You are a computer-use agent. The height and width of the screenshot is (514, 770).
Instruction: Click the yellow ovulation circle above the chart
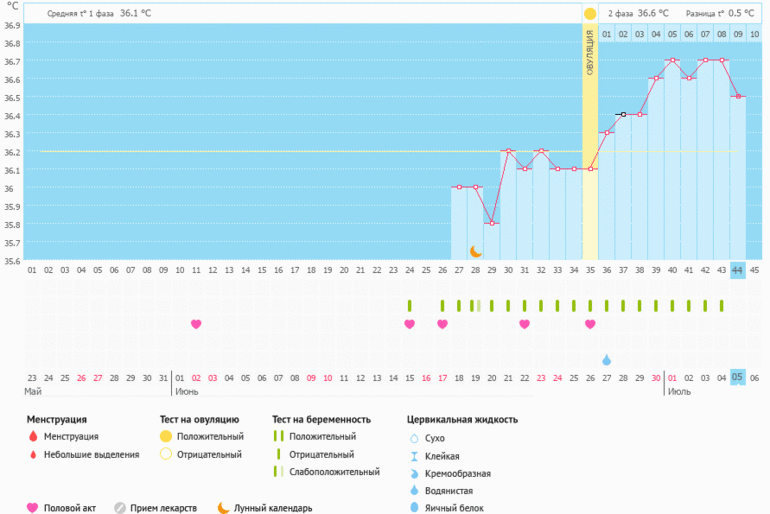[590, 14]
